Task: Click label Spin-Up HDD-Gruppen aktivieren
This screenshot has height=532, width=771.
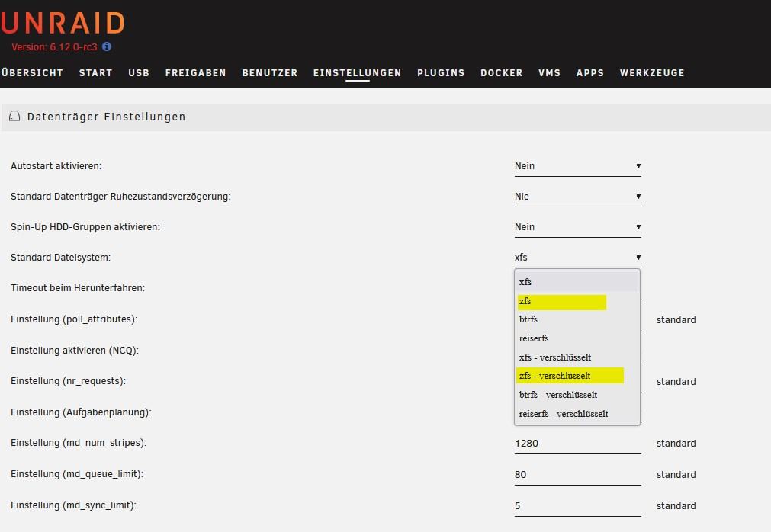Action: 85,227
